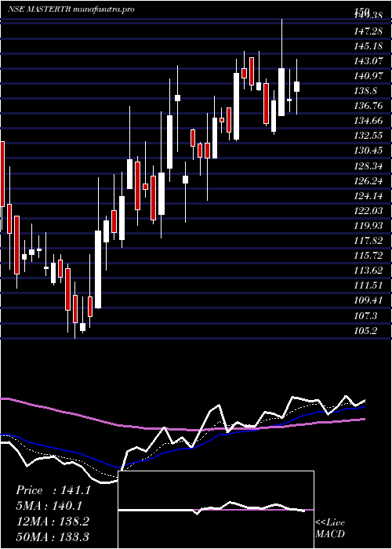Image resolution: width=392 pixels, height=549 pixels.
Task: Click the 124.14 price axis label
Action: click(369, 196)
